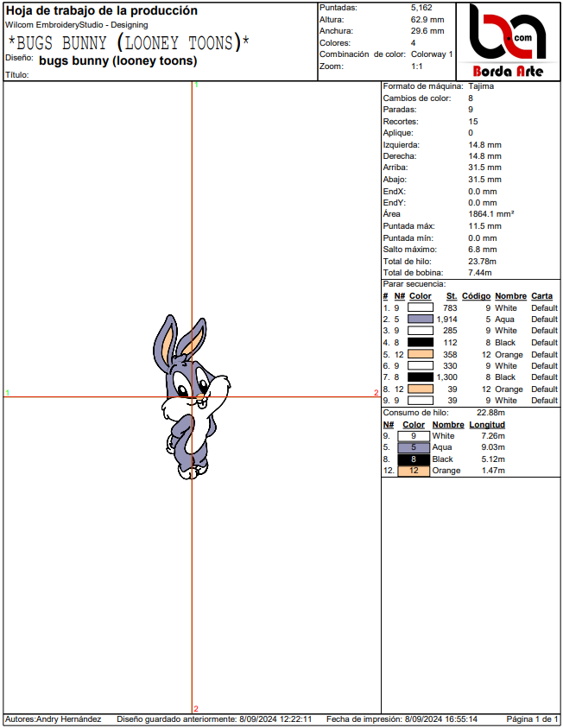Click the print date '8/09/2024 16:55:14'
The image size is (563, 728).
441,719
